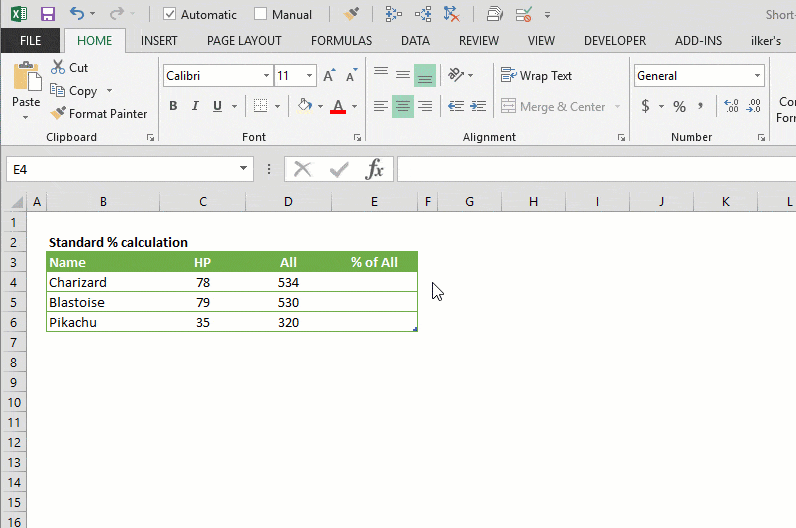796x528 pixels.
Task: Open the FILE tab
Action: [x=30, y=41]
